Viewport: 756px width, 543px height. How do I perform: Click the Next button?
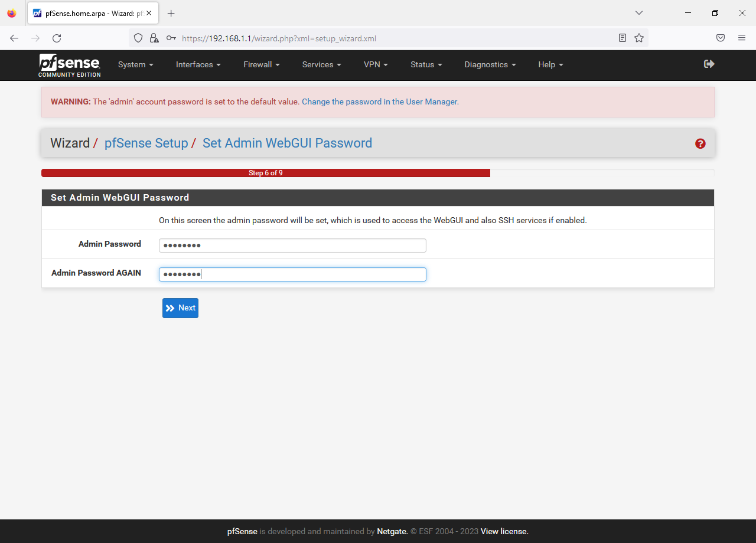pyautogui.click(x=180, y=308)
